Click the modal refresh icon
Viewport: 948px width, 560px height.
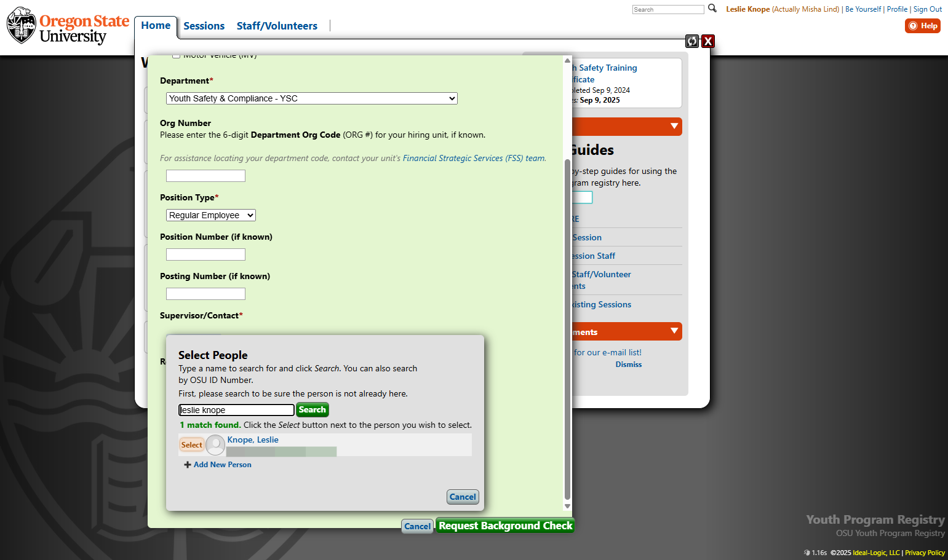coord(692,41)
